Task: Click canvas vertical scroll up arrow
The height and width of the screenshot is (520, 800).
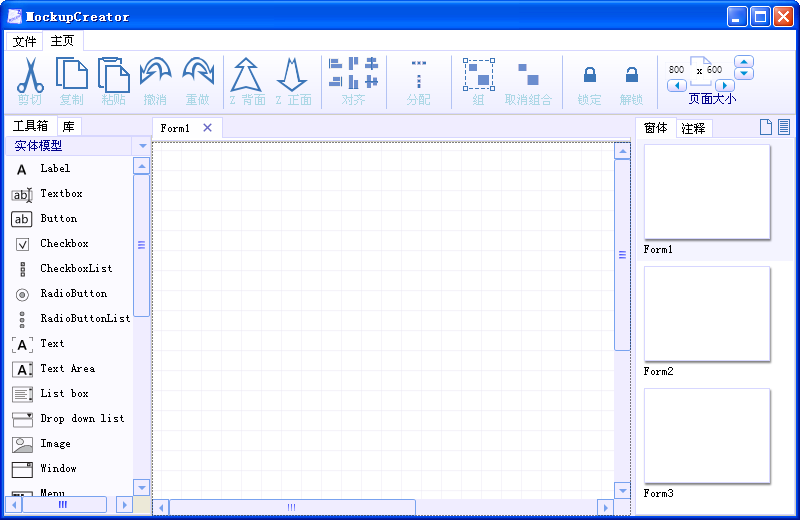Action: [x=622, y=152]
